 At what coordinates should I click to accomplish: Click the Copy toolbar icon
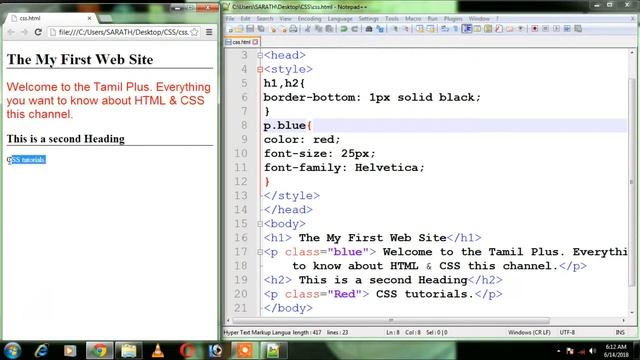tap(318, 29)
